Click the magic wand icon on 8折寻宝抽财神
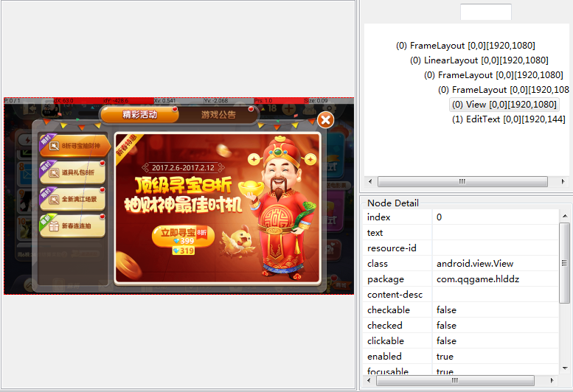573x392 pixels. [x=54, y=146]
